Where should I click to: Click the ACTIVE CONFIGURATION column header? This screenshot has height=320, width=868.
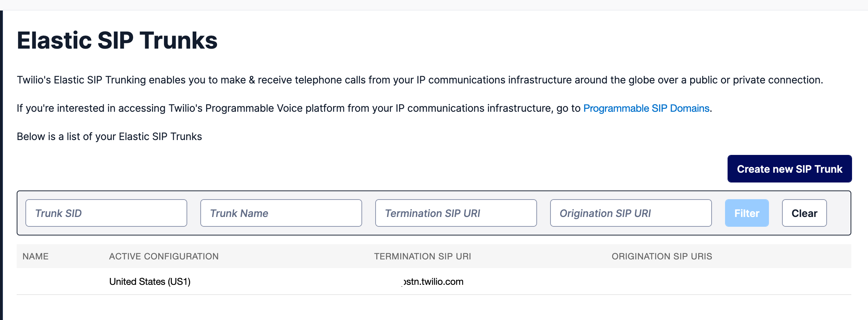coord(164,256)
